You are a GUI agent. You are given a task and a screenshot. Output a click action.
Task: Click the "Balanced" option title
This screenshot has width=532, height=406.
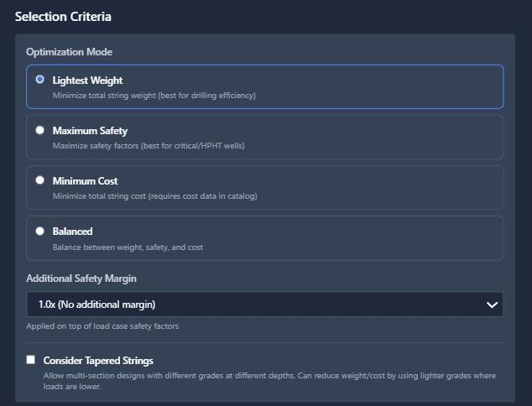(x=72, y=232)
